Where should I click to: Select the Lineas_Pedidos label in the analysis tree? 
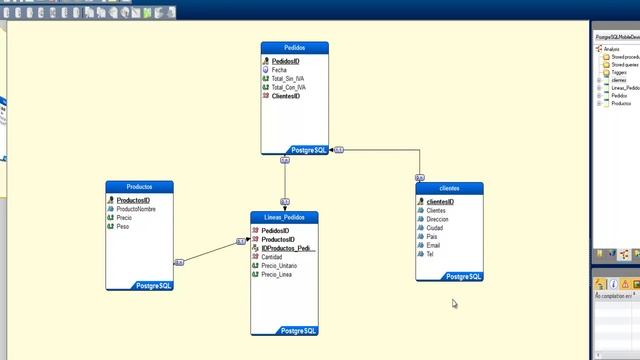coord(625,88)
